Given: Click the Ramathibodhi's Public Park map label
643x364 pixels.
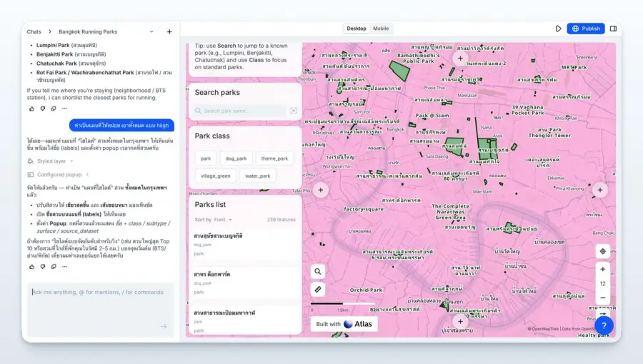Looking at the screenshot, I should click(x=418, y=58).
